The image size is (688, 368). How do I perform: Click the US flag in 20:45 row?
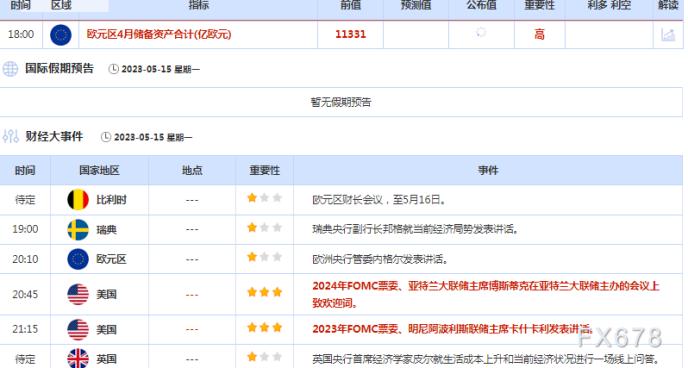78,294
